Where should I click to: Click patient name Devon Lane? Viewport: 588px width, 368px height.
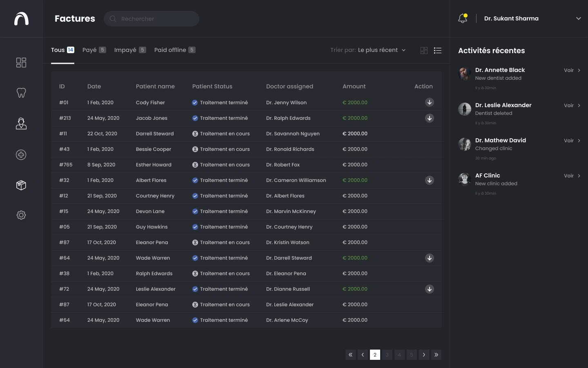(x=150, y=211)
